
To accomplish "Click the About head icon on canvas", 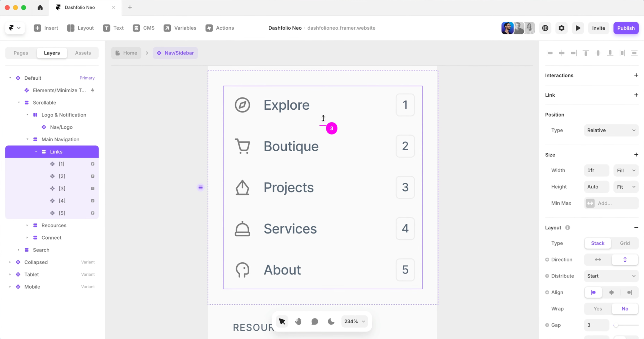I will [x=242, y=270].
